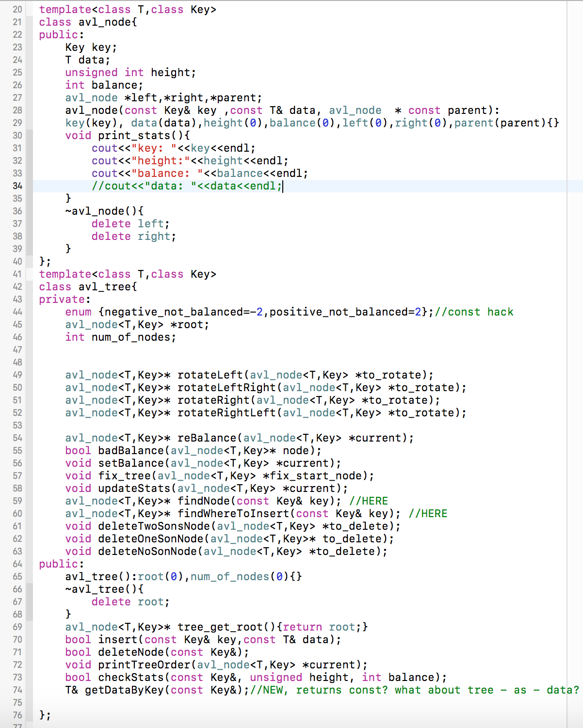Click the 'delete right;' statement
The height and width of the screenshot is (728, 583).
(x=134, y=237)
